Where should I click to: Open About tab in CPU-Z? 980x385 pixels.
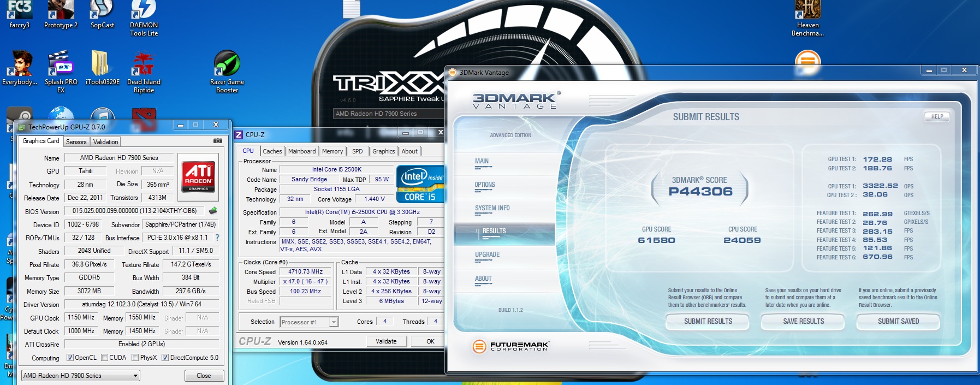pos(409,151)
